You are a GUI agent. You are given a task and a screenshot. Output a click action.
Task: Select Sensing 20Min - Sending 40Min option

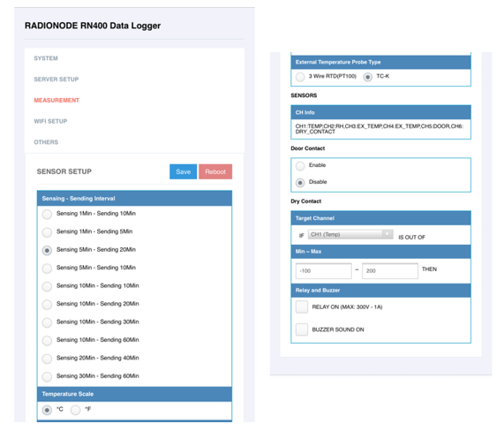(x=47, y=359)
